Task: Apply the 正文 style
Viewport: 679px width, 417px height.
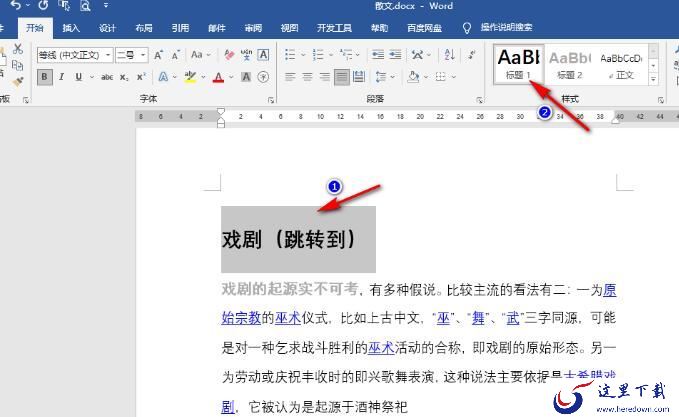Action: coord(621,64)
